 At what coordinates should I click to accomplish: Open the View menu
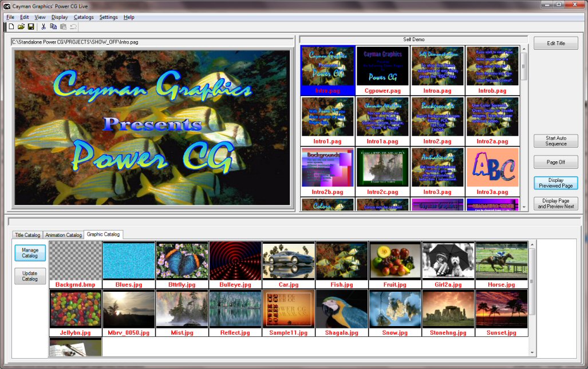click(x=40, y=17)
